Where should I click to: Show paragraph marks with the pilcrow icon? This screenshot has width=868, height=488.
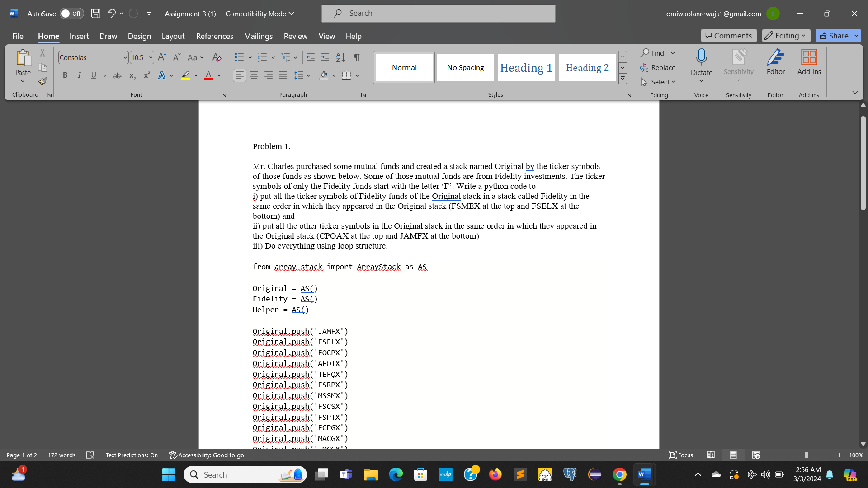point(357,57)
